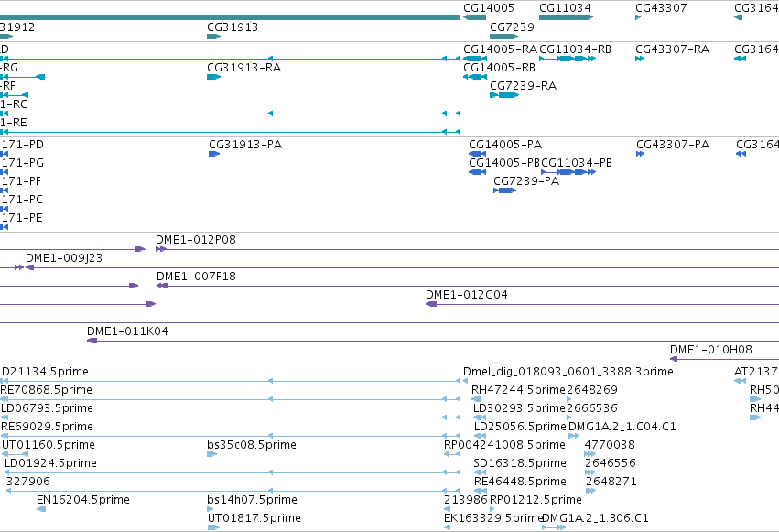Select the CG14005-RB transcript label
Image resolution: width=779 pixels, height=532 pixels.
[x=499, y=68]
